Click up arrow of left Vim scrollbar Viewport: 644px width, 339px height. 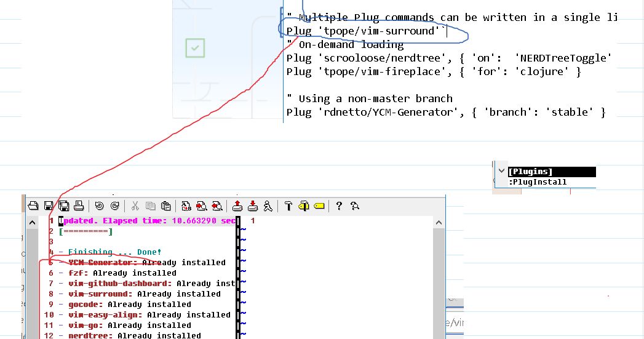32,223
